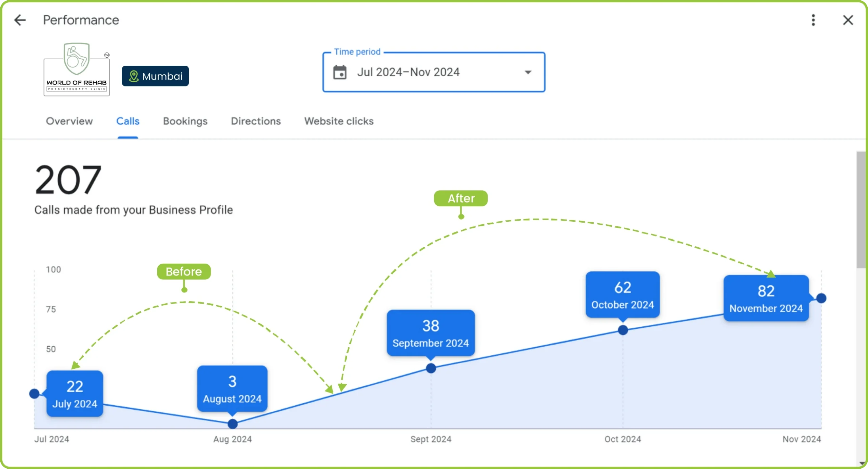Screen dimensions: 868x469
Task: Click the map pin icon on Mumbai badge
Action: 133,76
